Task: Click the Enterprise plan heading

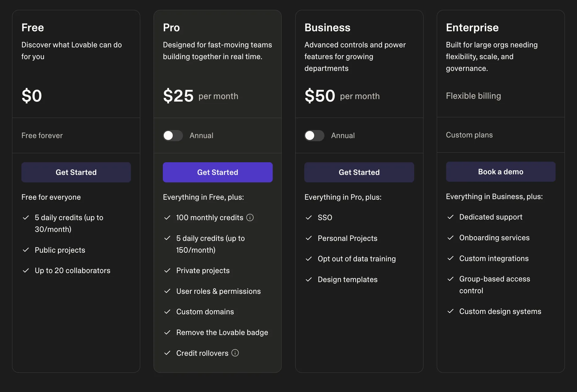Action: point(472,28)
